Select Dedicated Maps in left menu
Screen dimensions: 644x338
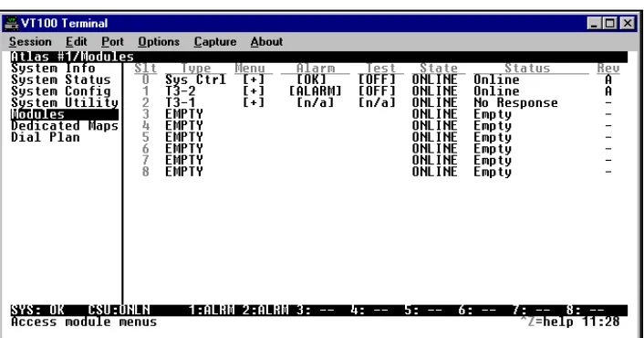(x=65, y=126)
